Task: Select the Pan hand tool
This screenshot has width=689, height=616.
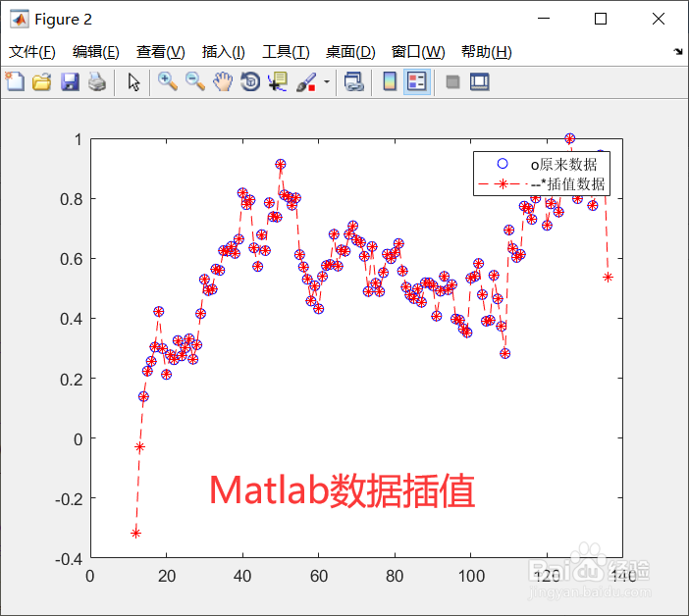Action: [223, 82]
